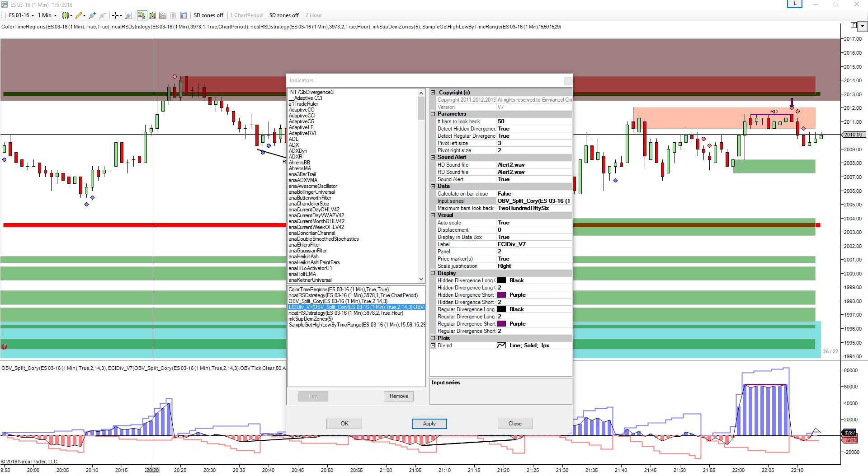Click the greyed New button
Viewport: 868px width, 476px height.
pyautogui.click(x=313, y=396)
